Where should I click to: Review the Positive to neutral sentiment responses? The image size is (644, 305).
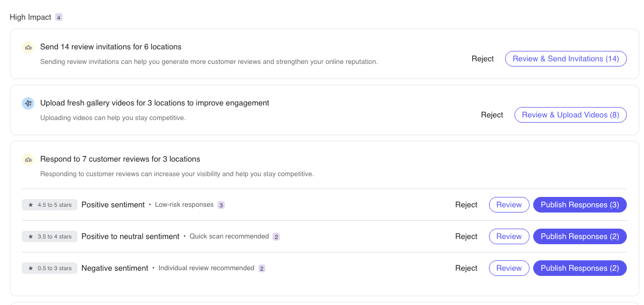pos(509,236)
